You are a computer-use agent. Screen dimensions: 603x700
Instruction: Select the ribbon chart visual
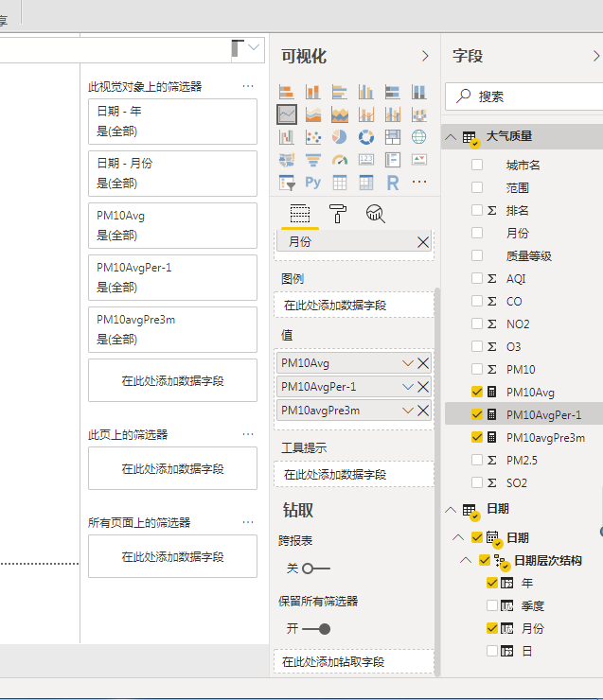tap(419, 114)
